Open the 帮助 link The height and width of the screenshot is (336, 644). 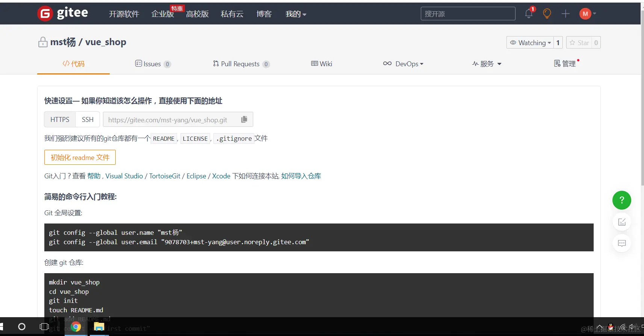point(94,176)
